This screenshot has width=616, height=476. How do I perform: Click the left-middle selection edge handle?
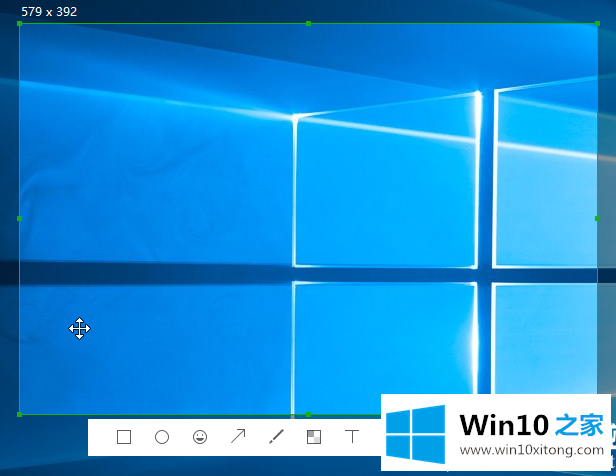(x=20, y=218)
